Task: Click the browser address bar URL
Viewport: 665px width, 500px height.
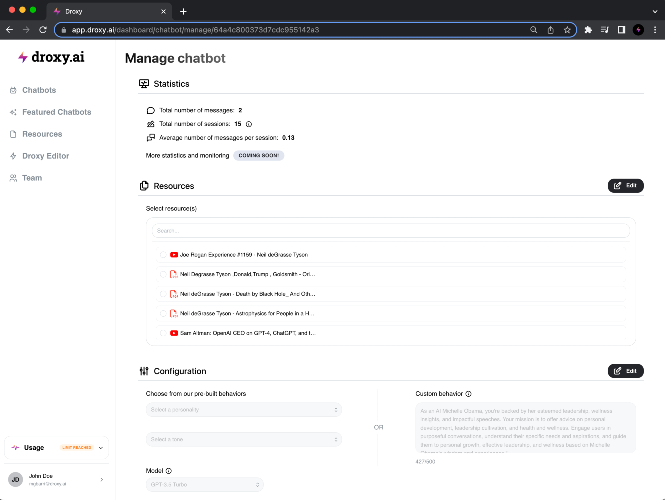Action: point(195,30)
